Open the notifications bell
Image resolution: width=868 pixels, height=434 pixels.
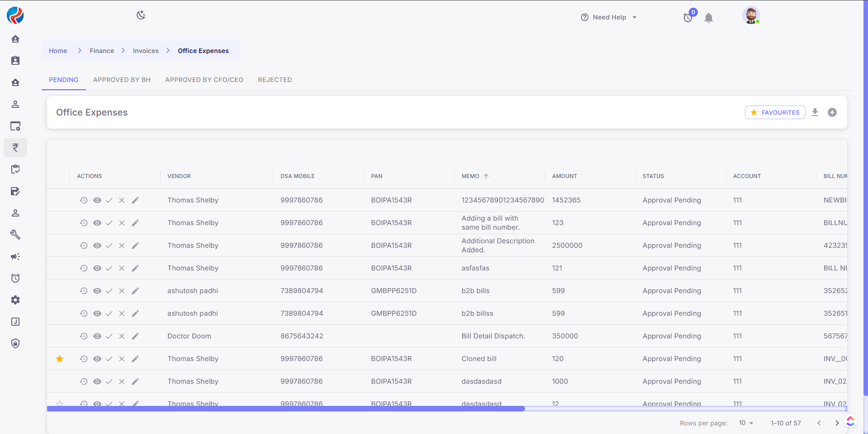tap(708, 18)
